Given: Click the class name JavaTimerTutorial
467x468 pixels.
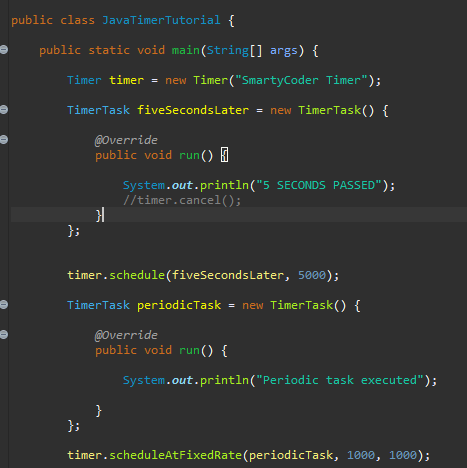Looking at the screenshot, I should (x=161, y=20).
